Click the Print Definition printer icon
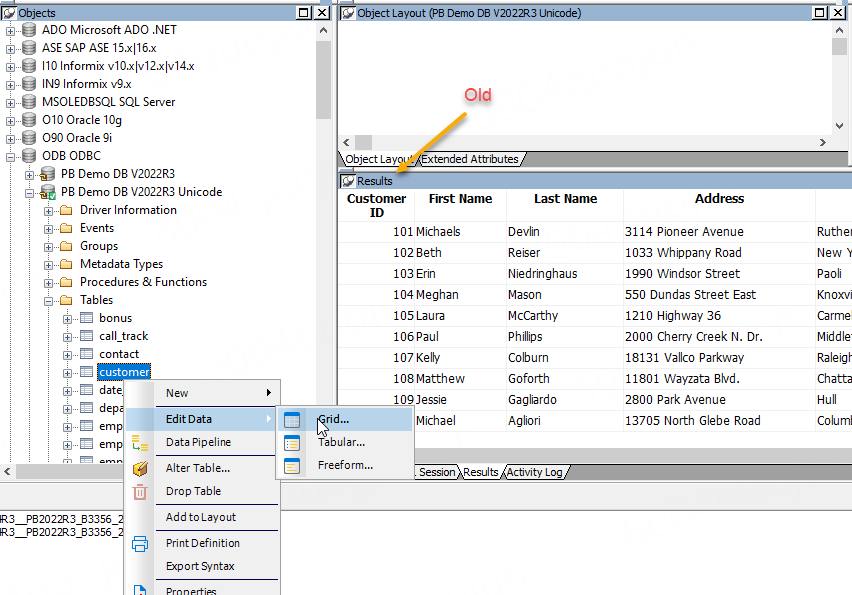The image size is (852, 595). tap(140, 544)
